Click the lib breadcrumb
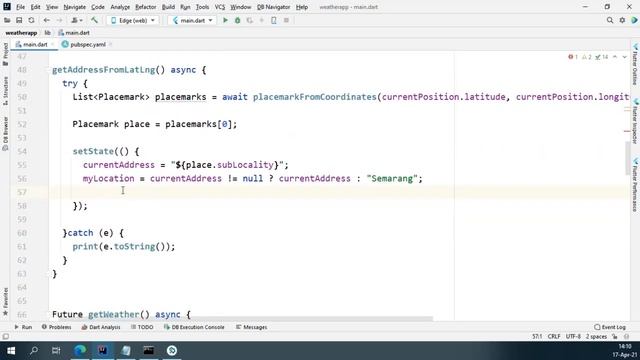Image resolution: width=640 pixels, height=360 pixels. (x=47, y=33)
